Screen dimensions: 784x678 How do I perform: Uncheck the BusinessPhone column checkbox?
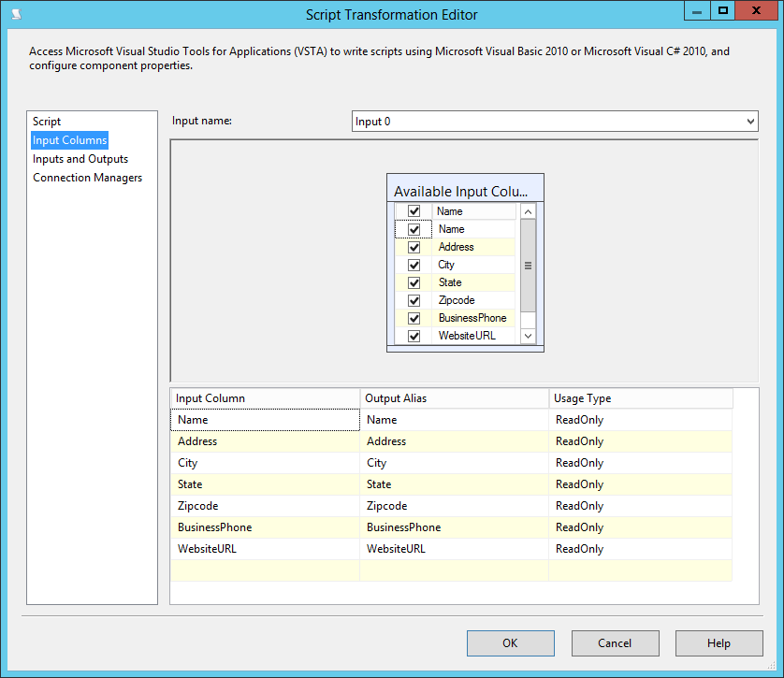click(x=414, y=317)
